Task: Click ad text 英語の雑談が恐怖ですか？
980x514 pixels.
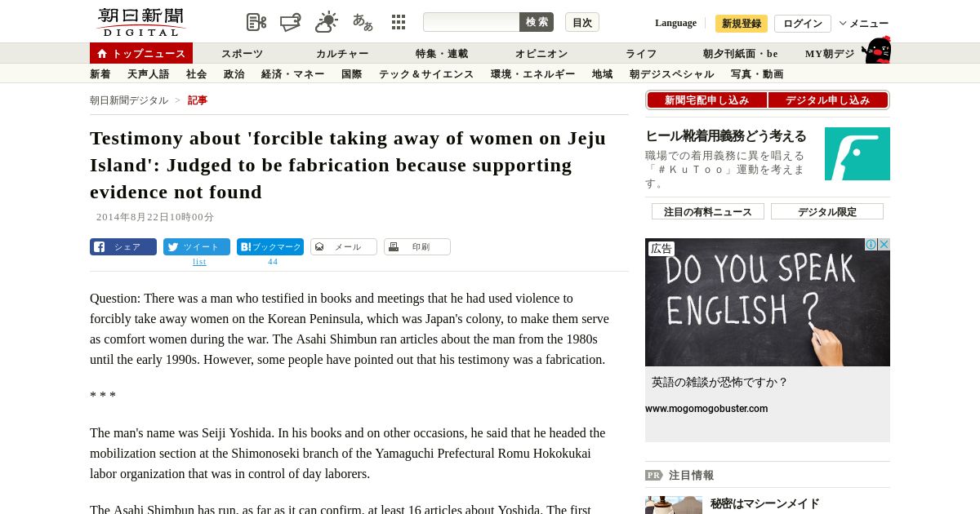Action: coord(719,382)
